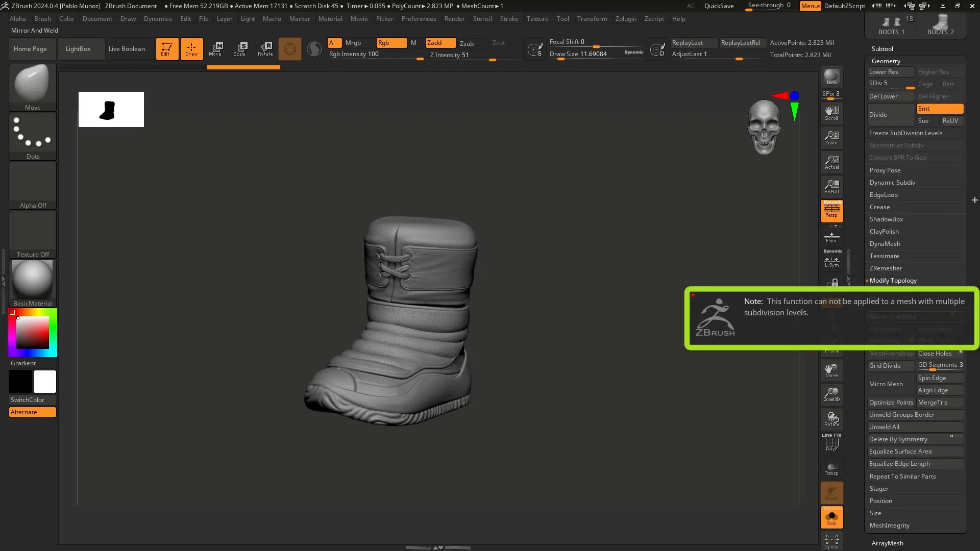
Task: Select the Move gizmo tool in top shelf
Action: [x=215, y=49]
